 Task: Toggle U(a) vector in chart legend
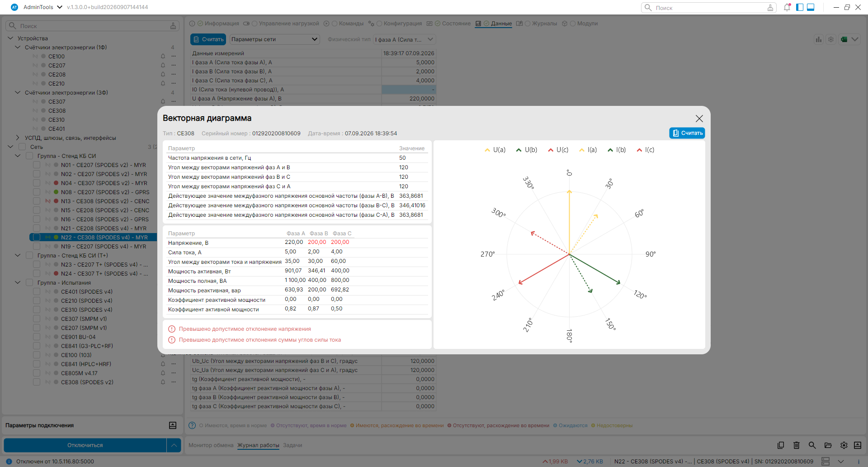pyautogui.click(x=495, y=150)
